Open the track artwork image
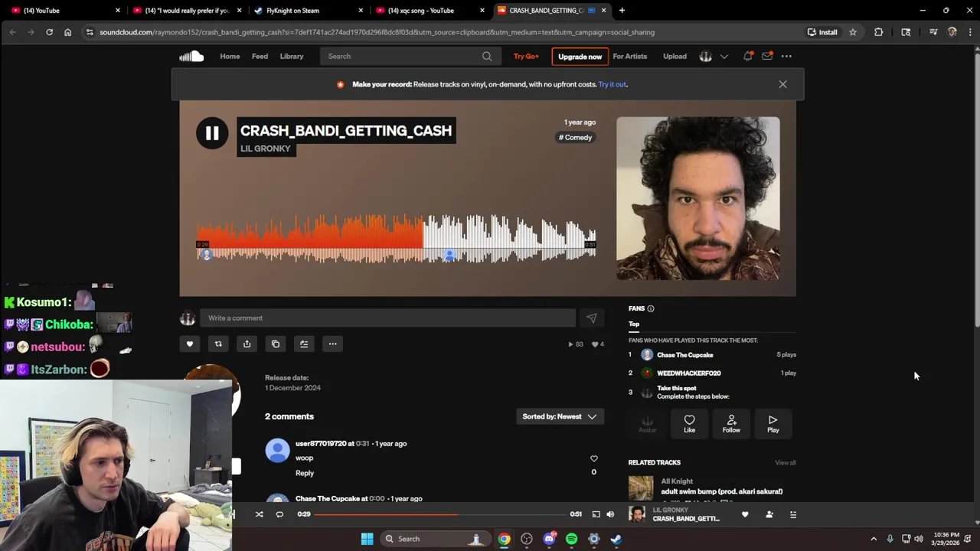This screenshot has height=551, width=980. click(x=698, y=198)
